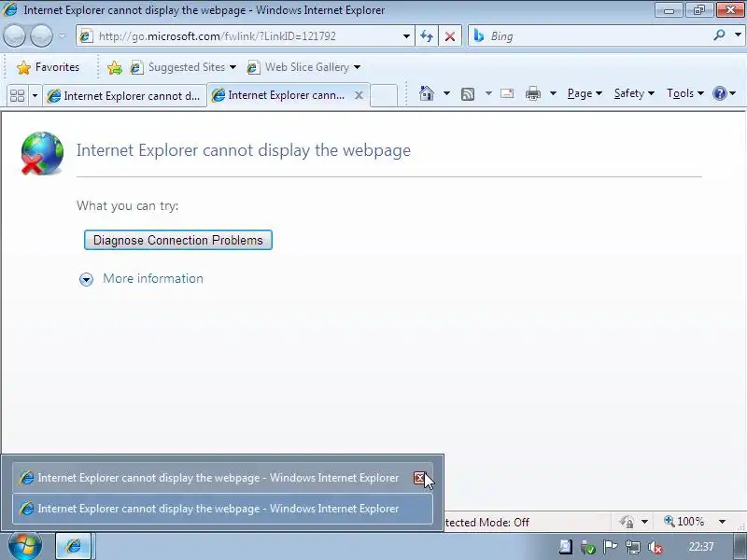Click the Read Mail icon

pyautogui.click(x=507, y=93)
